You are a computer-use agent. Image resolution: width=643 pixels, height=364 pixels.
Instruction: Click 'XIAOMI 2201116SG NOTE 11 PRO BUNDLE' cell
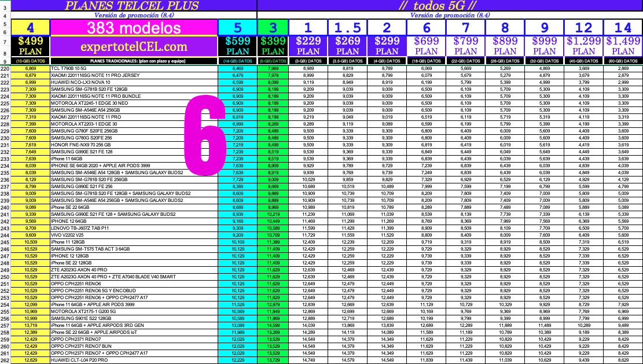tap(134, 96)
